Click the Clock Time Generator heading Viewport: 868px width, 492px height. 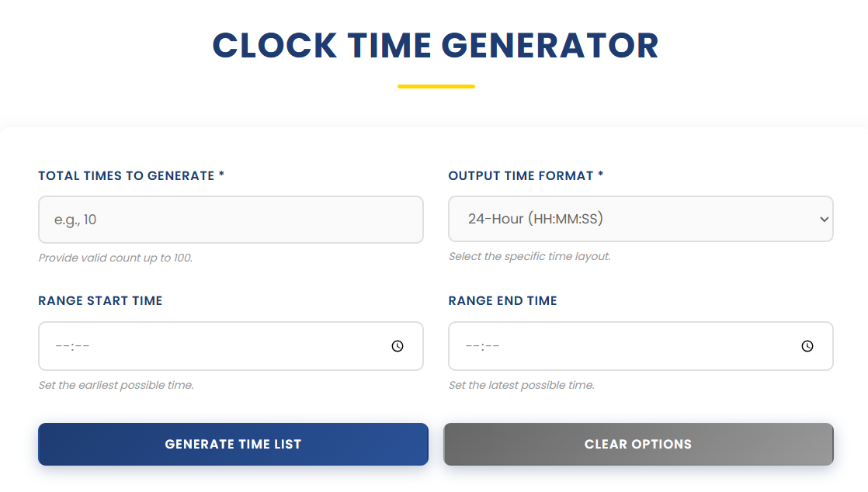(x=435, y=46)
